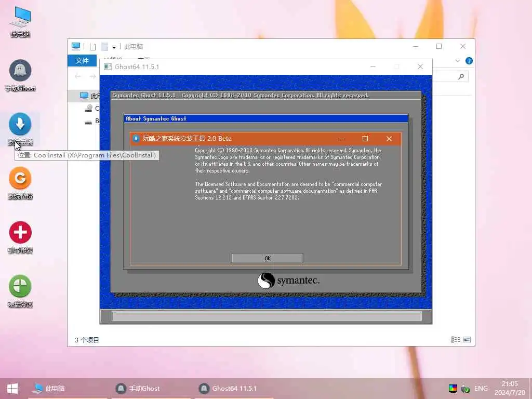Maximize the 玩酷之家系统安装工具 window
The width and height of the screenshot is (532, 399).
[x=365, y=138]
